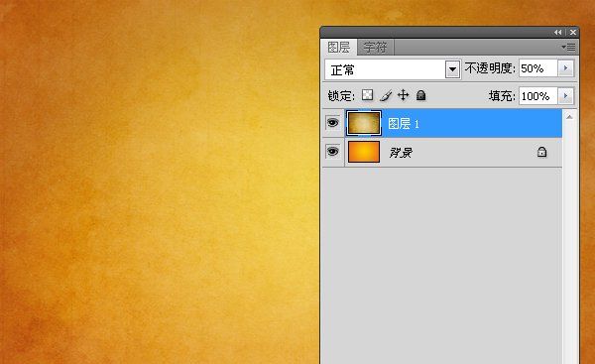Expand the 填充 fill slider arrow
The width and height of the screenshot is (595, 364).
click(x=565, y=96)
